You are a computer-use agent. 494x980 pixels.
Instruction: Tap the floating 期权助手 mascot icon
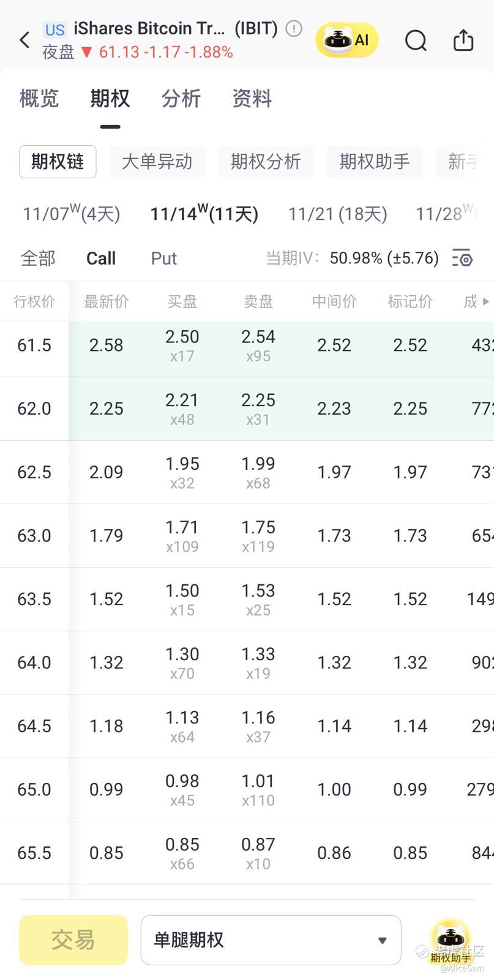pos(451,941)
